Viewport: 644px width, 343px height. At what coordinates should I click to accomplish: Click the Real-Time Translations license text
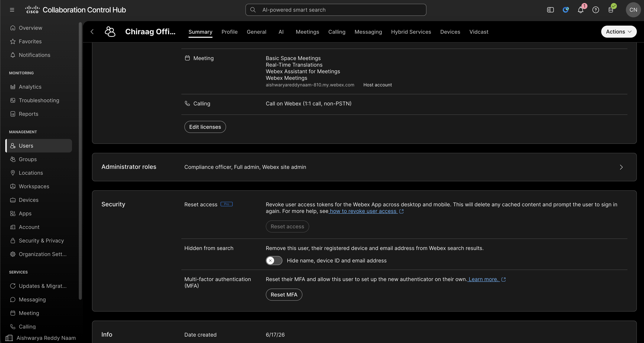tap(294, 65)
